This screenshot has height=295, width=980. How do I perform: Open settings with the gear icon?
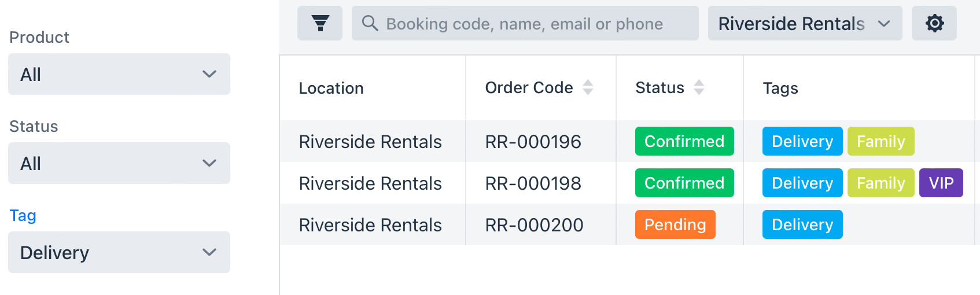[934, 23]
